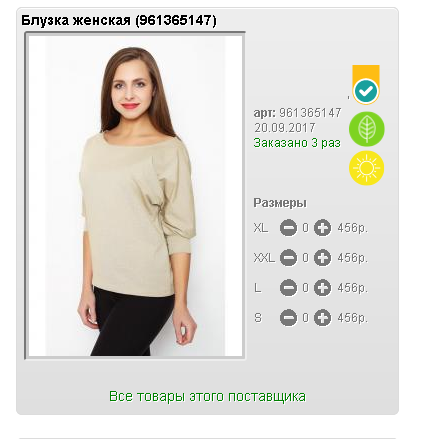
Task: Click the green leaf eco badge
Action: 367,129
